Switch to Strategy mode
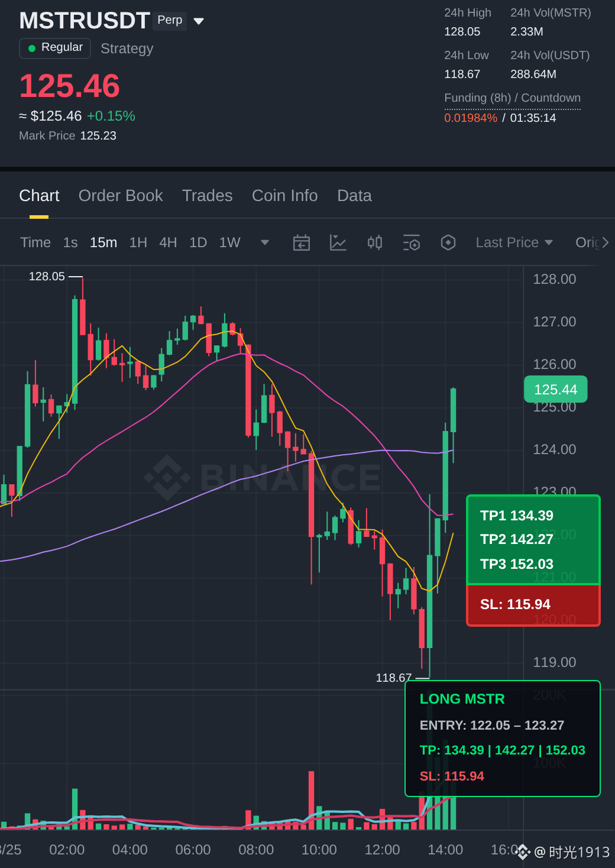The height and width of the screenshot is (868, 615). [127, 48]
